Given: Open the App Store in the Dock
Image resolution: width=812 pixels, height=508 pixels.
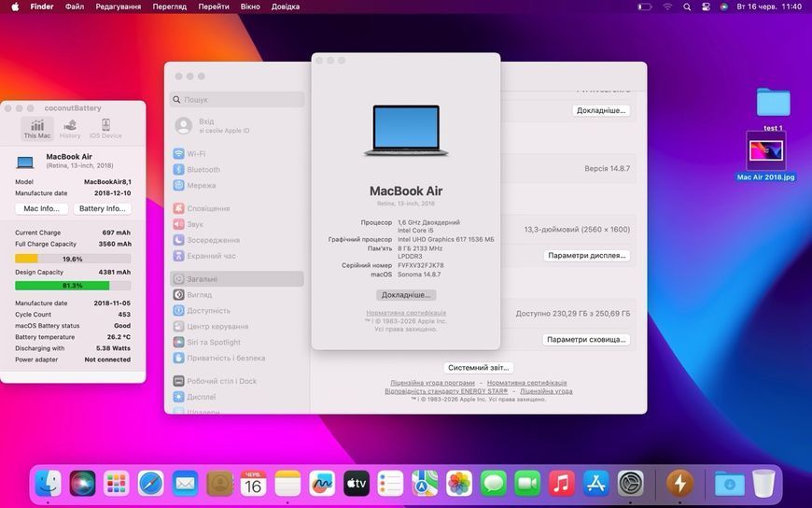Looking at the screenshot, I should pyautogui.click(x=596, y=484).
